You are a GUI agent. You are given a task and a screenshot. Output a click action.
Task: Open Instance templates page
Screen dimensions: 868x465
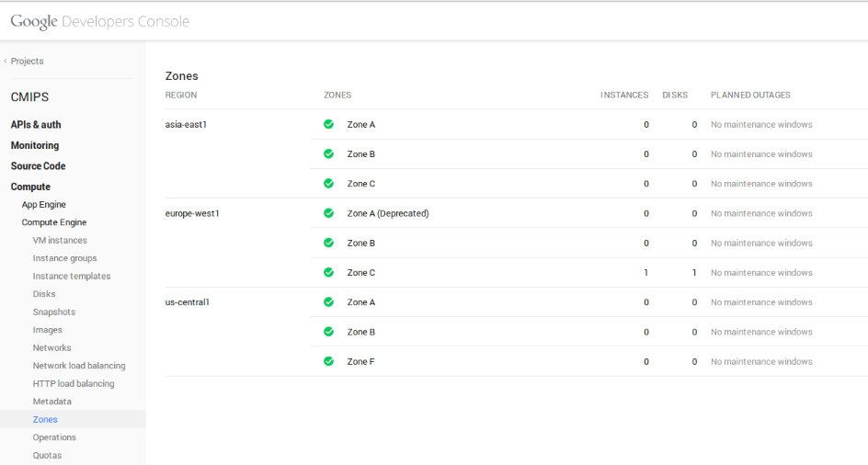72,276
